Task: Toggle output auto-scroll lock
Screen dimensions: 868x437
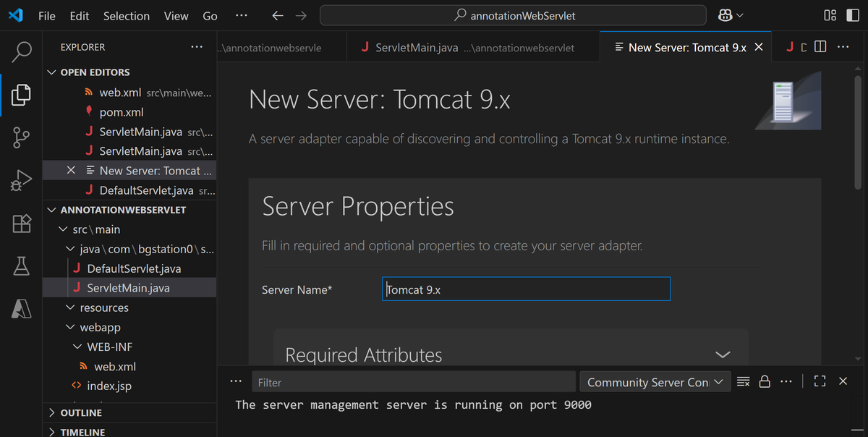Action: [x=765, y=381]
